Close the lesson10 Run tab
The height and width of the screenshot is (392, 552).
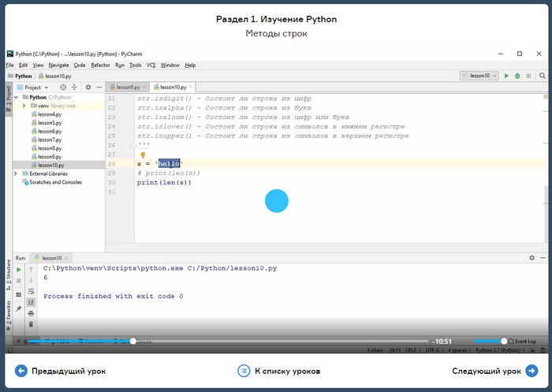click(66, 258)
